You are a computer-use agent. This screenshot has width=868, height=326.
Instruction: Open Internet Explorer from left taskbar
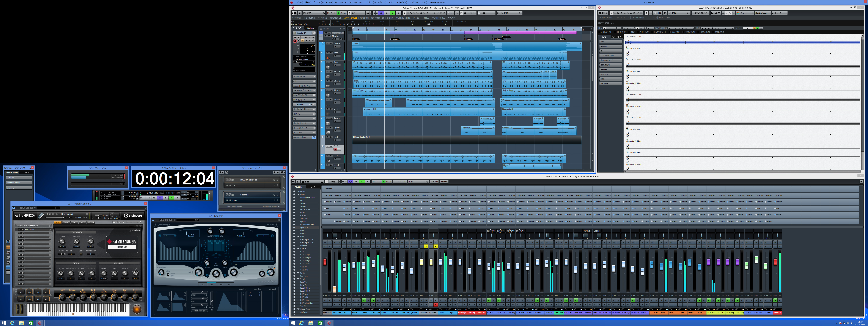[x=12, y=323]
